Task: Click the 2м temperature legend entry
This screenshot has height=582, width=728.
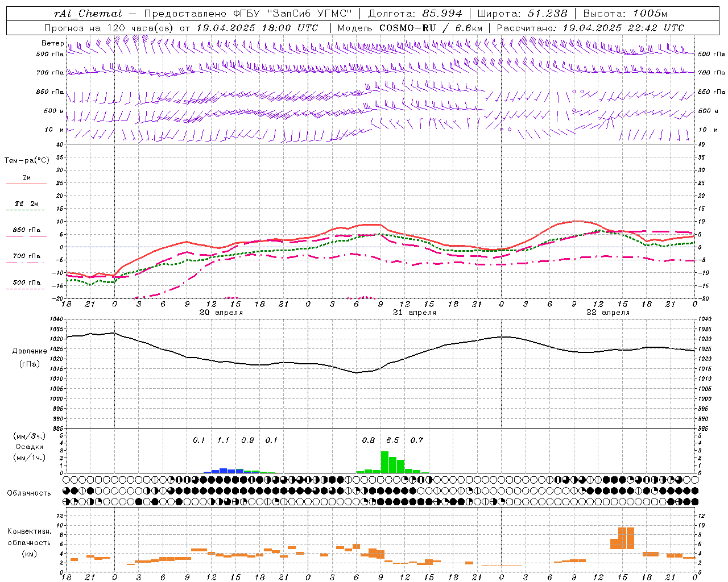Action: pyautogui.click(x=27, y=177)
